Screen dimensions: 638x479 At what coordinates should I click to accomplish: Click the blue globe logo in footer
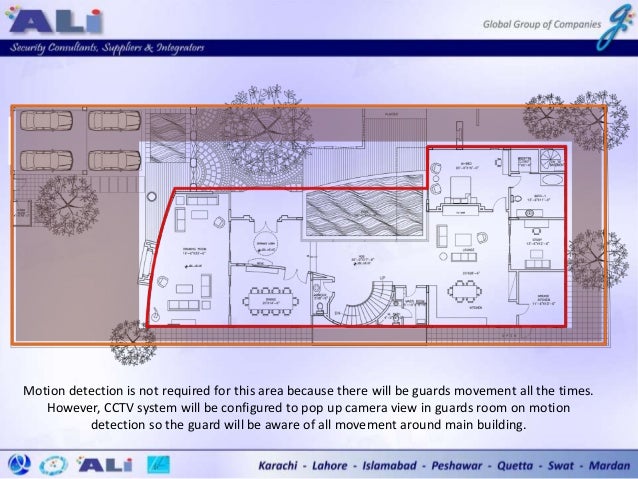tap(19, 464)
